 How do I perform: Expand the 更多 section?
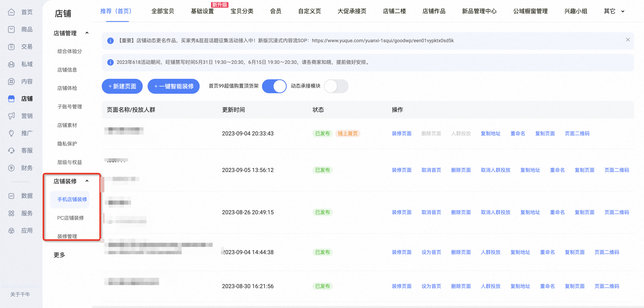(x=59, y=255)
